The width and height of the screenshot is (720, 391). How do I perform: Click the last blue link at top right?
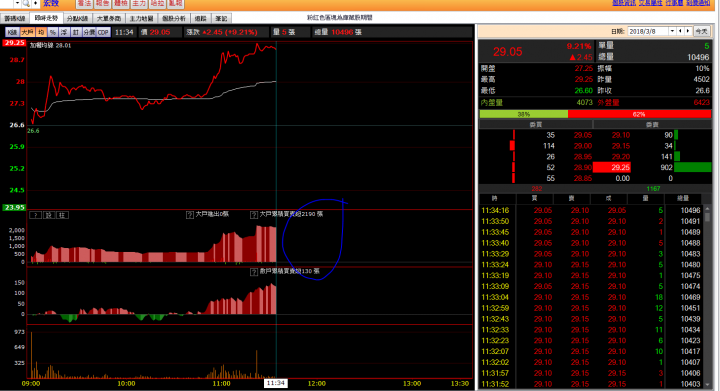tap(698, 3)
